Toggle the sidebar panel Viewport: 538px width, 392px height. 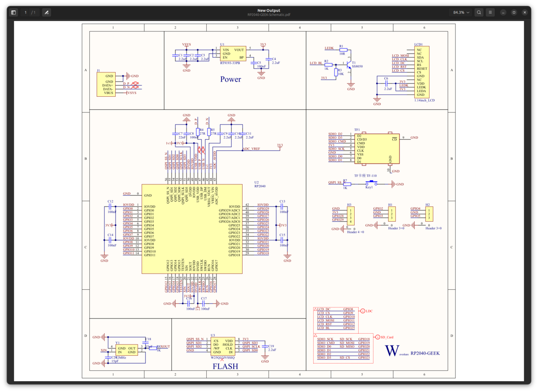tap(13, 12)
